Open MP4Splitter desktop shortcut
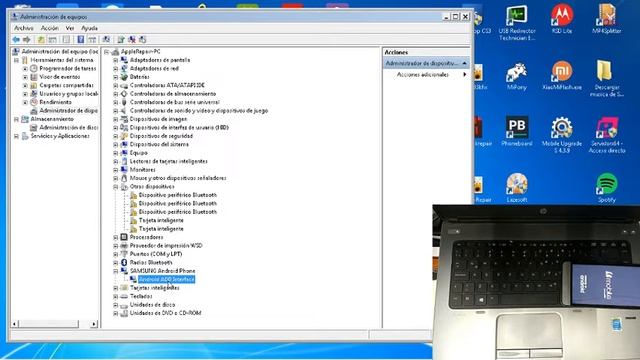This screenshot has height=360, width=640. pos(607,19)
